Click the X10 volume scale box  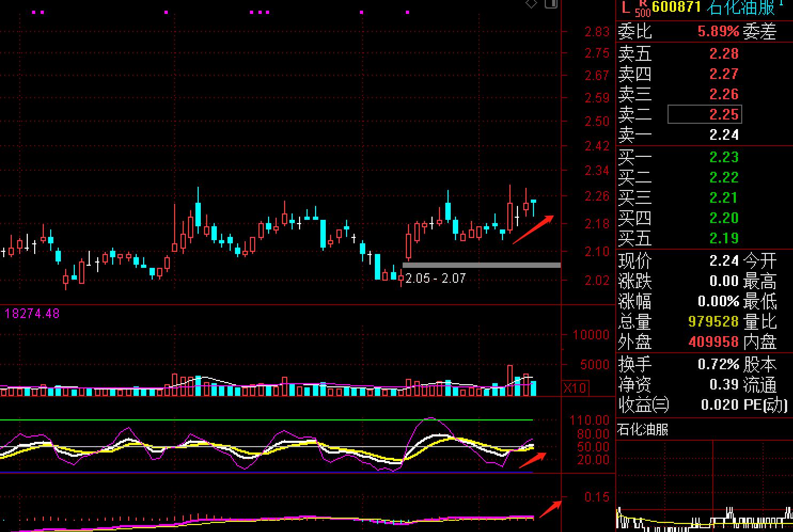pos(575,388)
